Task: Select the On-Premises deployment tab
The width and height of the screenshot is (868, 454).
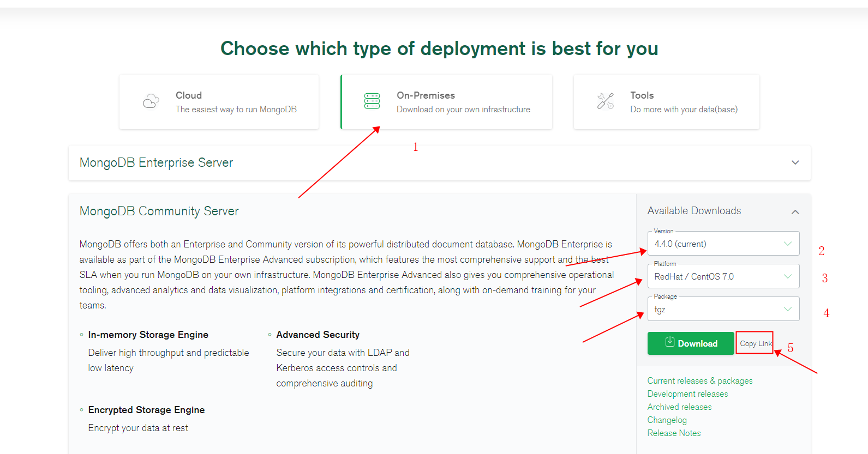Action: coord(446,102)
